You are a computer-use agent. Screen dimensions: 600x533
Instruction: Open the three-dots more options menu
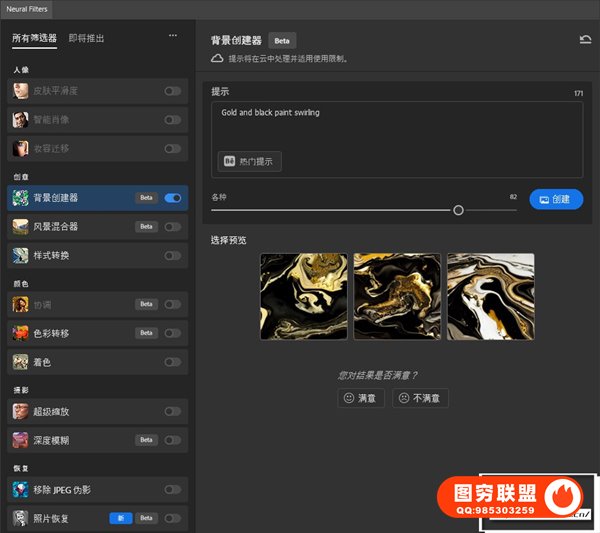point(173,36)
